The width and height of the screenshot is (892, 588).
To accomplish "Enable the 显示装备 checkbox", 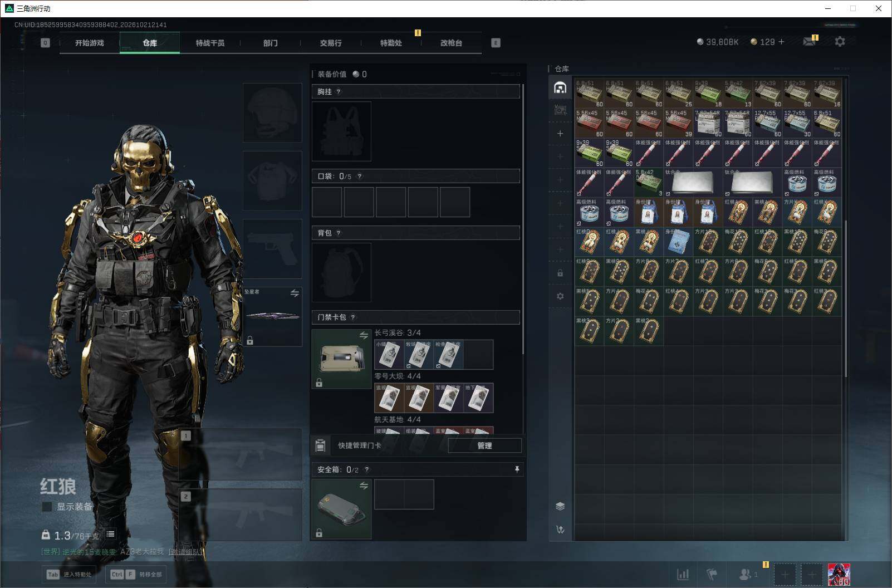I will coord(47,507).
